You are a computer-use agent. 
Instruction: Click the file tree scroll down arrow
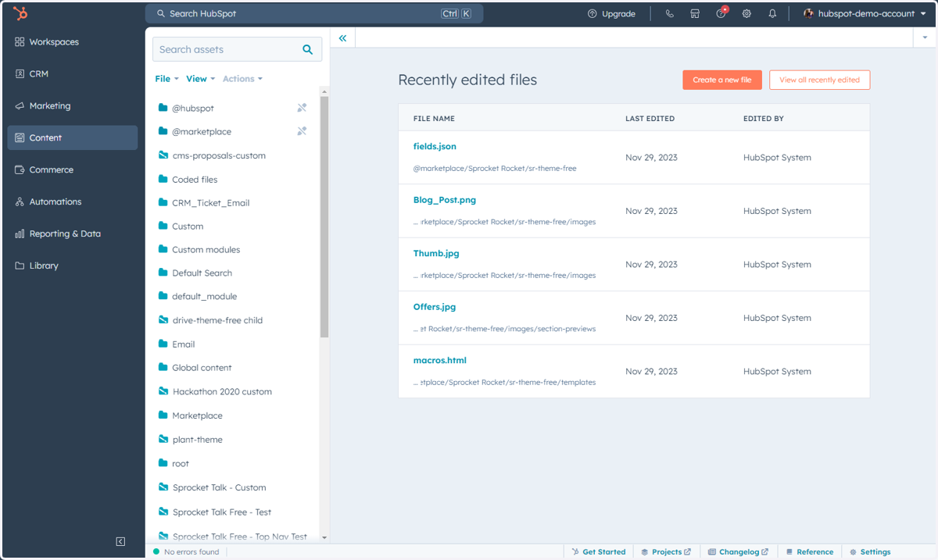tap(324, 538)
